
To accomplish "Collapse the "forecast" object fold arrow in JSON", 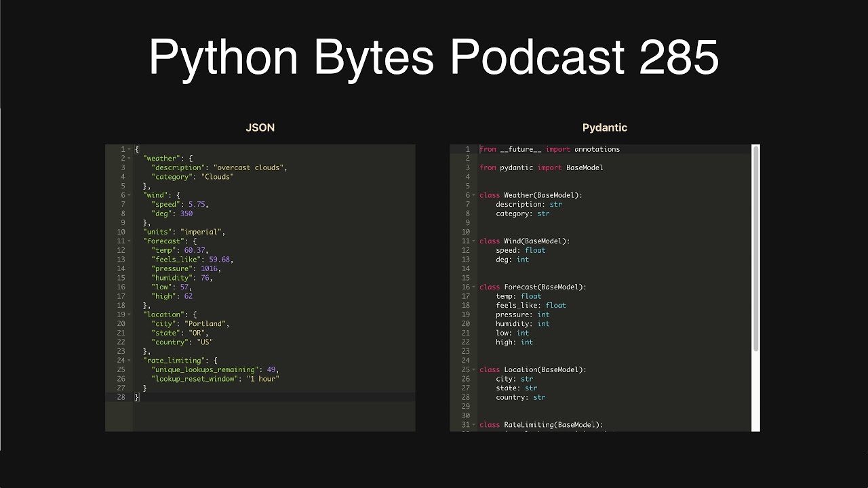I will click(x=129, y=241).
